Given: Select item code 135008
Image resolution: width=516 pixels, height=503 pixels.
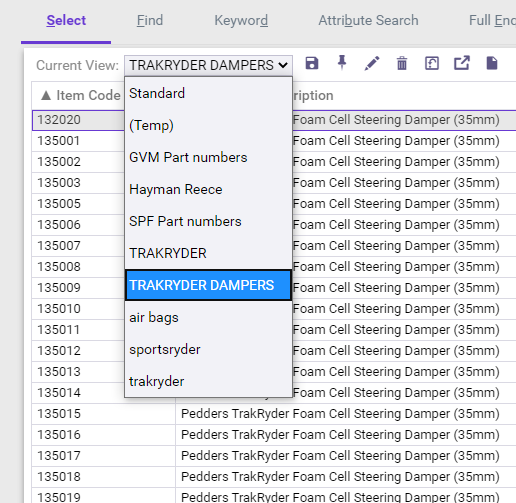Looking at the screenshot, I should tap(59, 267).
